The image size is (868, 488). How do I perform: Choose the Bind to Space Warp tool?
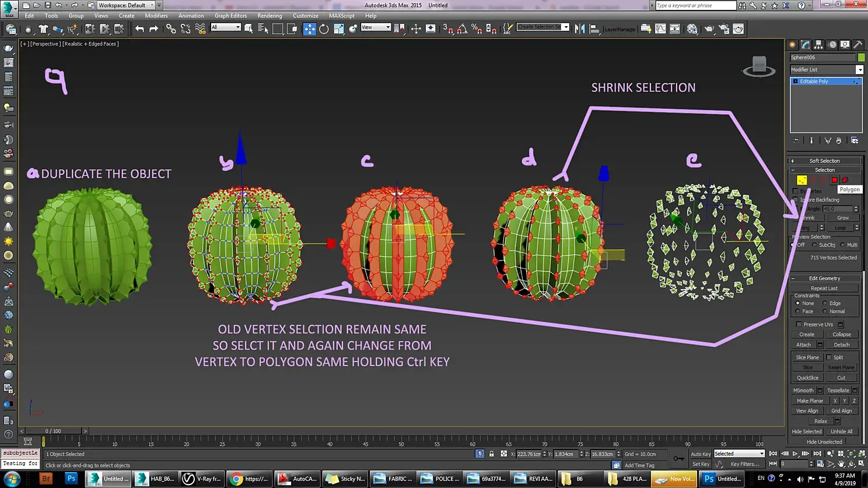point(200,29)
